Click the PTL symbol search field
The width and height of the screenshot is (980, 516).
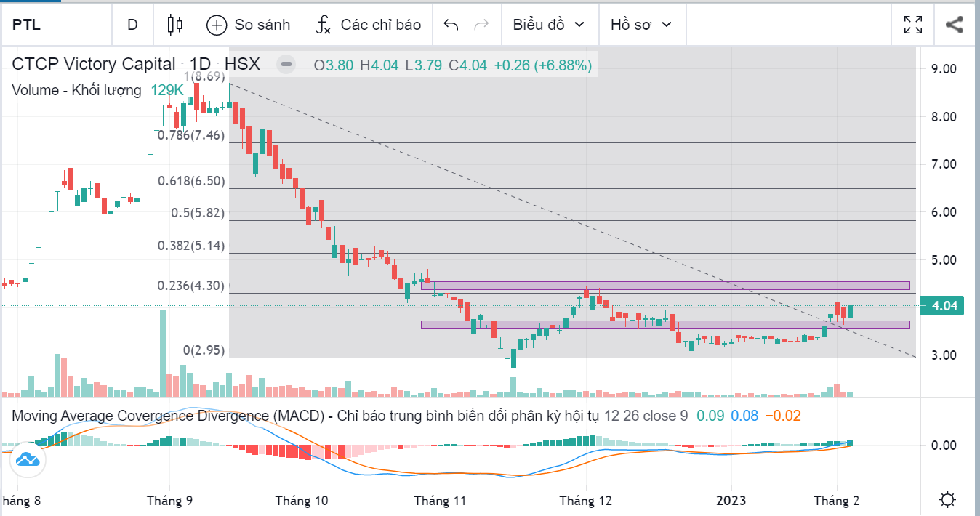(x=57, y=24)
